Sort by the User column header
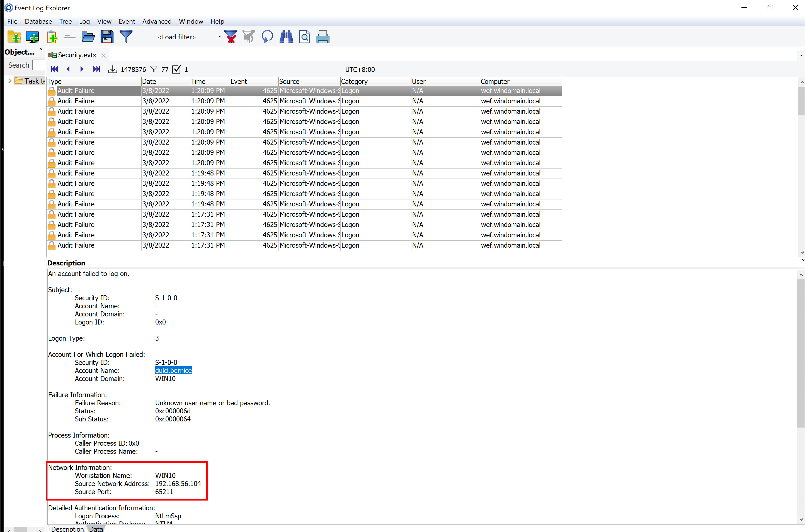This screenshot has width=805, height=532. tap(446, 81)
